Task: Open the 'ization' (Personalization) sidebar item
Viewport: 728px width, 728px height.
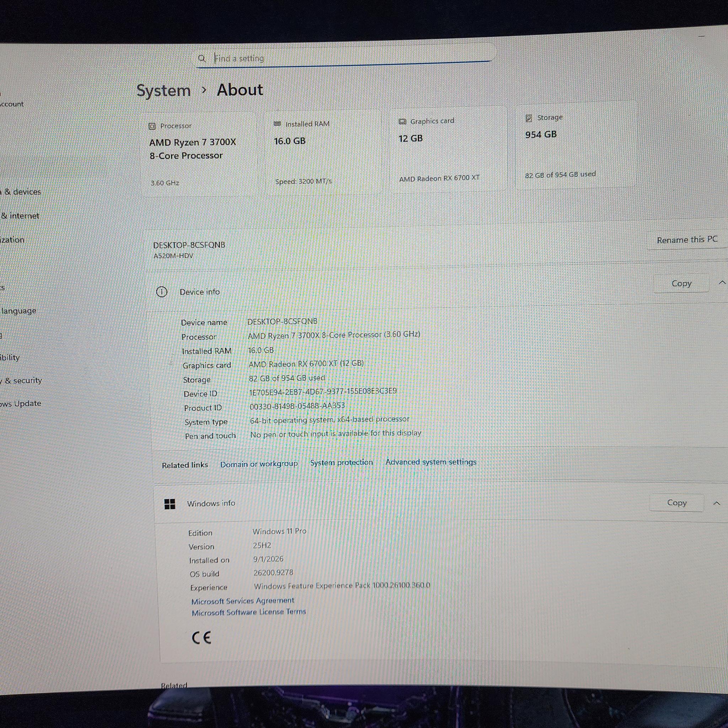Action: pyautogui.click(x=12, y=240)
